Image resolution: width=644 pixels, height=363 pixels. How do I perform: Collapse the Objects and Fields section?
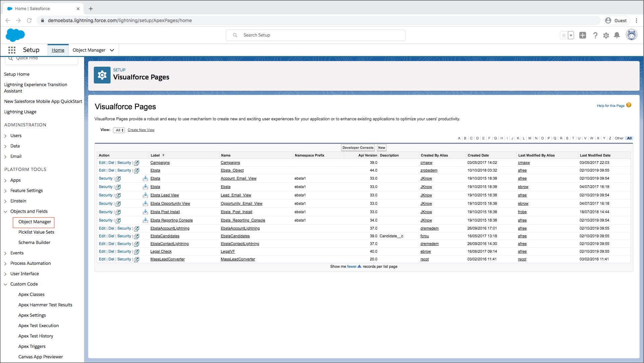coord(5,211)
